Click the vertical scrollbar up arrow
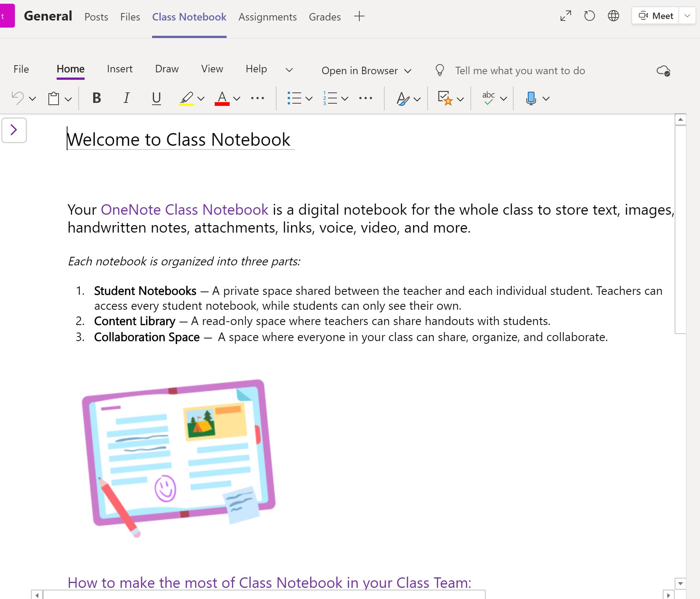Image resolution: width=700 pixels, height=599 pixels. point(681,120)
